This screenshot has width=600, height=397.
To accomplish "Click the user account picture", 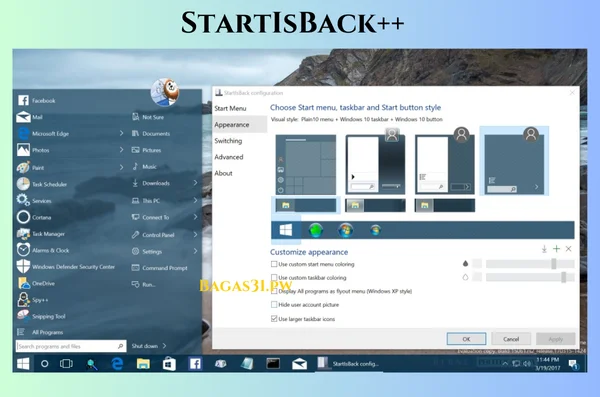I will coord(165,92).
